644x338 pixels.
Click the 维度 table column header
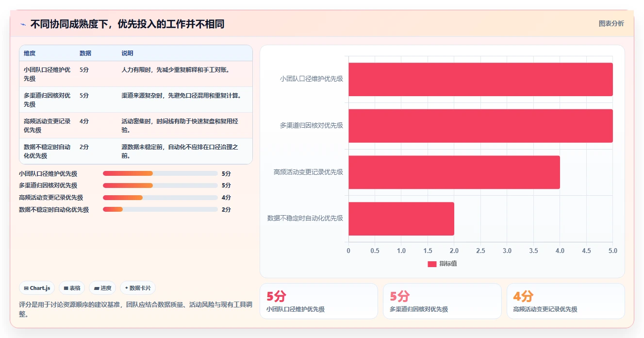tap(30, 53)
